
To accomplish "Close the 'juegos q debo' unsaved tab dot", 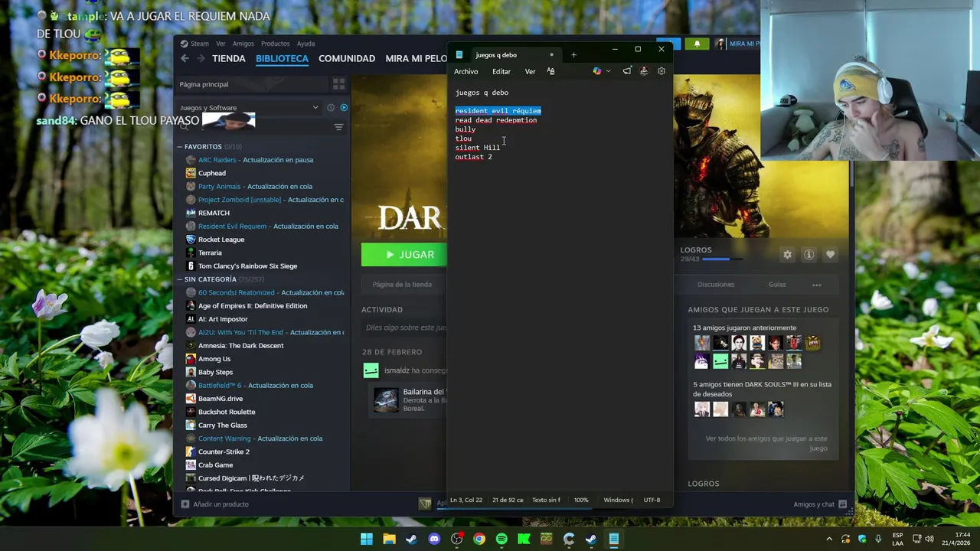I will [551, 54].
